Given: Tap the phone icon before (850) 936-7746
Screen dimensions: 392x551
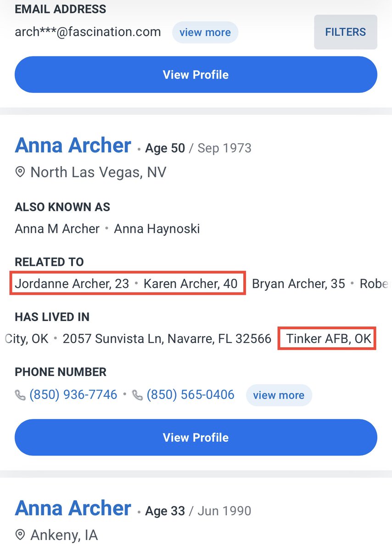Looking at the screenshot, I should (x=20, y=395).
